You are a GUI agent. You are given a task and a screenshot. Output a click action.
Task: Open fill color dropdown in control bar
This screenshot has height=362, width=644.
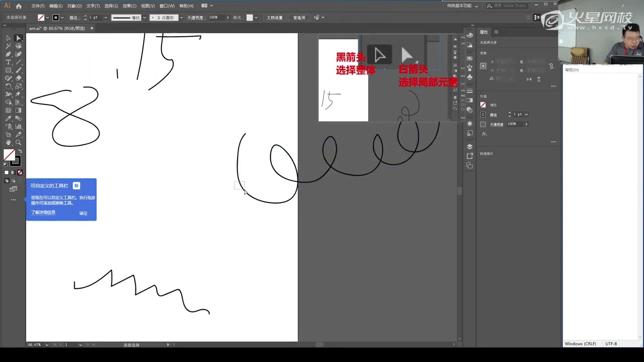coord(48,18)
